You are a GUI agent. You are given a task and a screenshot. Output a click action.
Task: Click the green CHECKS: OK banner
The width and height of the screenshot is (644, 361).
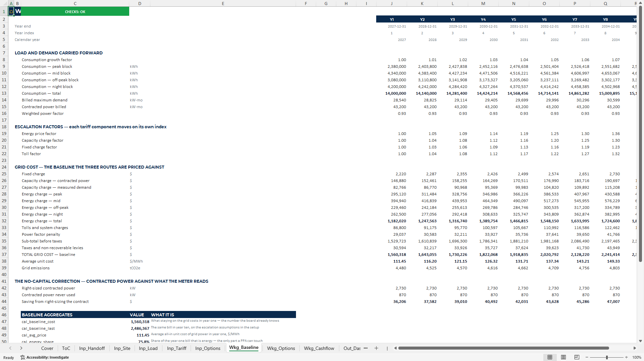click(x=75, y=11)
